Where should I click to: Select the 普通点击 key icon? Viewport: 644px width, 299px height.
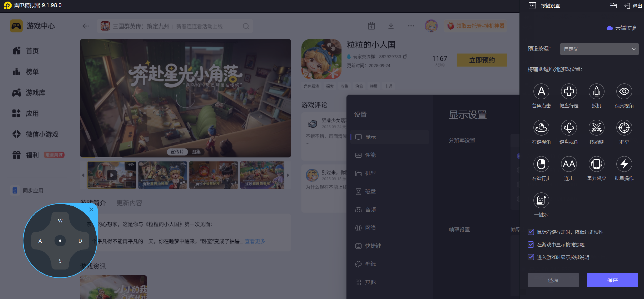point(541,92)
